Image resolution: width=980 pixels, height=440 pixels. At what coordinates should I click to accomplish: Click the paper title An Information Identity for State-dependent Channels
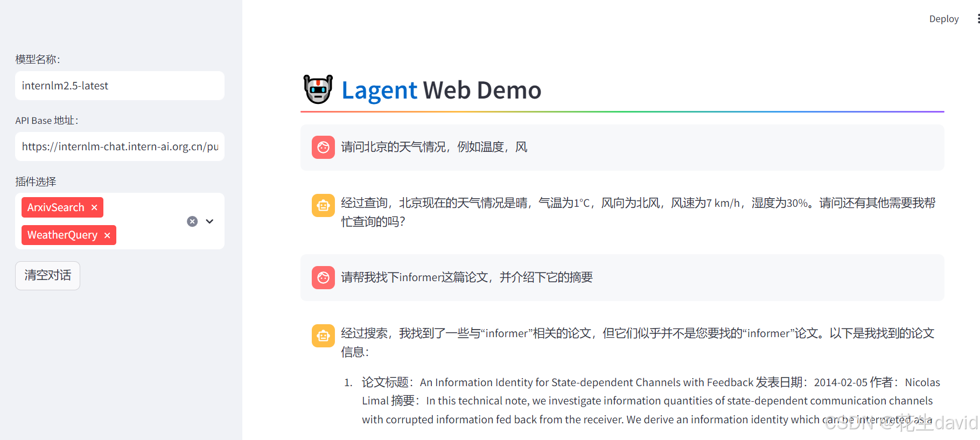586,382
